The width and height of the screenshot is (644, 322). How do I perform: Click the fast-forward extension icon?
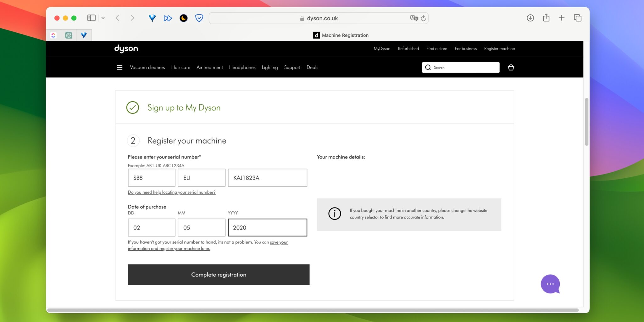(x=168, y=18)
